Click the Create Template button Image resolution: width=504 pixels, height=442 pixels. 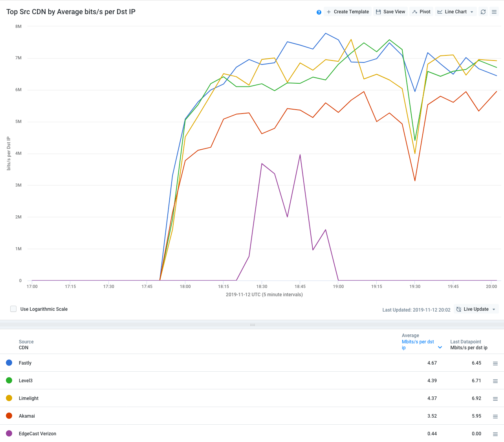348,12
